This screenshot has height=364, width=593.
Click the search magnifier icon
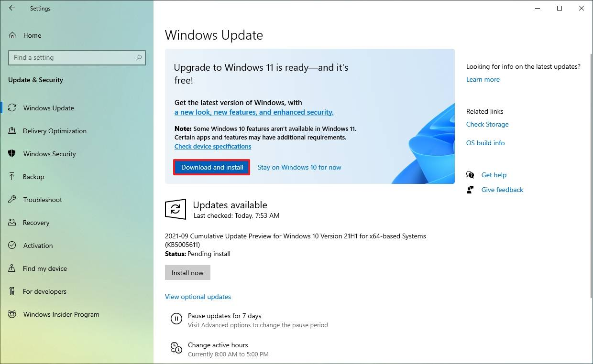click(139, 57)
